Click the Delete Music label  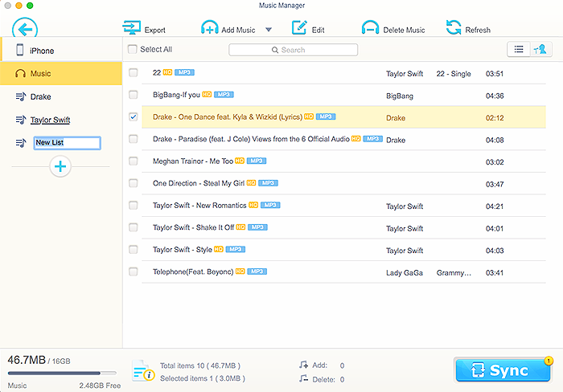(x=404, y=31)
